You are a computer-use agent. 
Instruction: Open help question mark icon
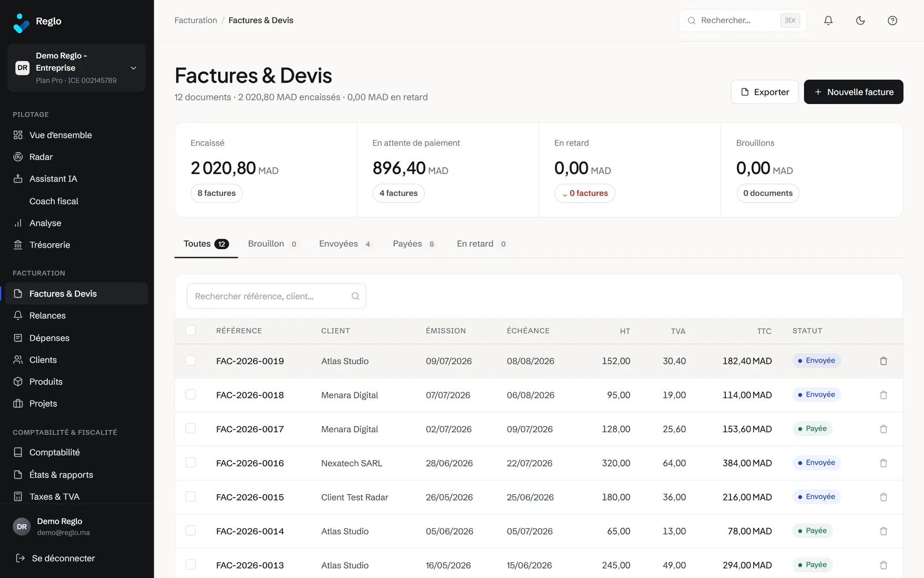tap(892, 20)
